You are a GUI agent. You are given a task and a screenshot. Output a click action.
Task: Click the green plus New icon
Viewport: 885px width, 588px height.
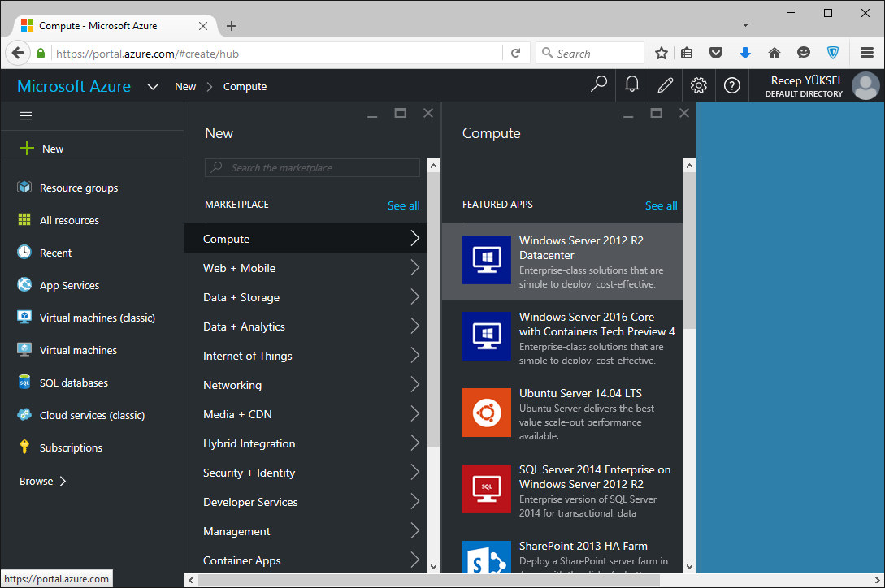pyautogui.click(x=27, y=149)
